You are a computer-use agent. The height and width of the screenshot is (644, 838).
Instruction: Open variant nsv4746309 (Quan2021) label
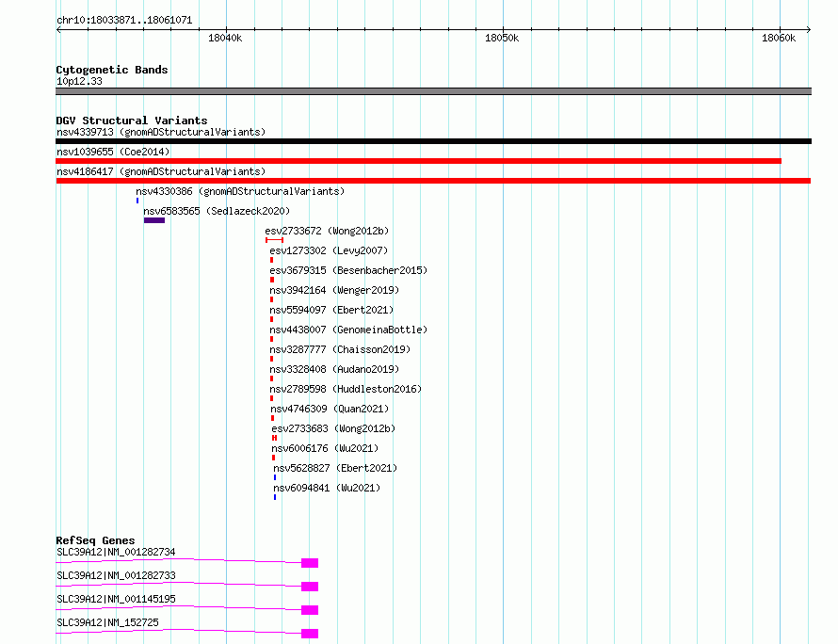(330, 409)
